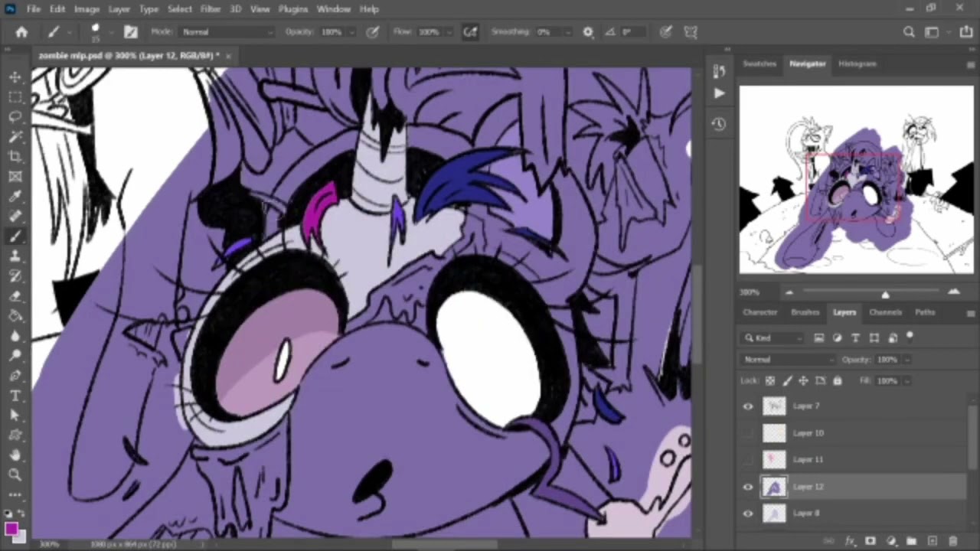Show Layer 11 visibility box
Screen dimensions: 980x551
(x=748, y=460)
